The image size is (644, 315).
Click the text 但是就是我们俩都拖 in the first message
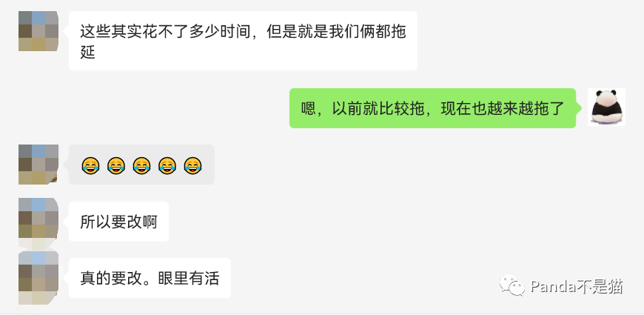point(336,31)
